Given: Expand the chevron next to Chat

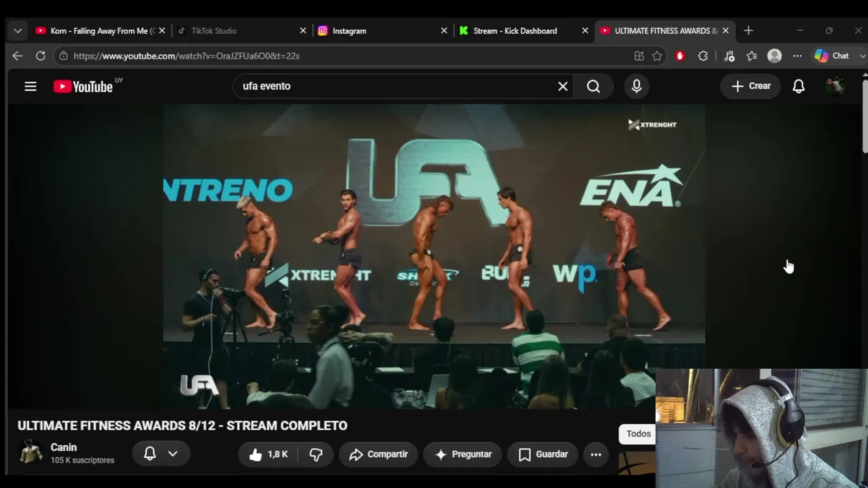Looking at the screenshot, I should [x=863, y=56].
